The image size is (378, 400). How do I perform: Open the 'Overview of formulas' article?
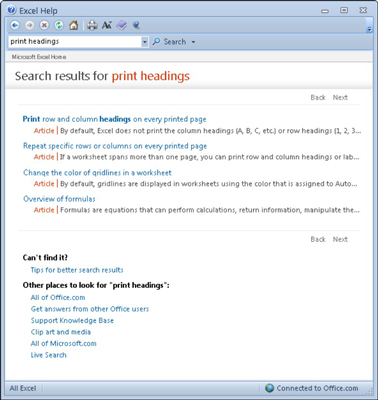[x=59, y=199]
